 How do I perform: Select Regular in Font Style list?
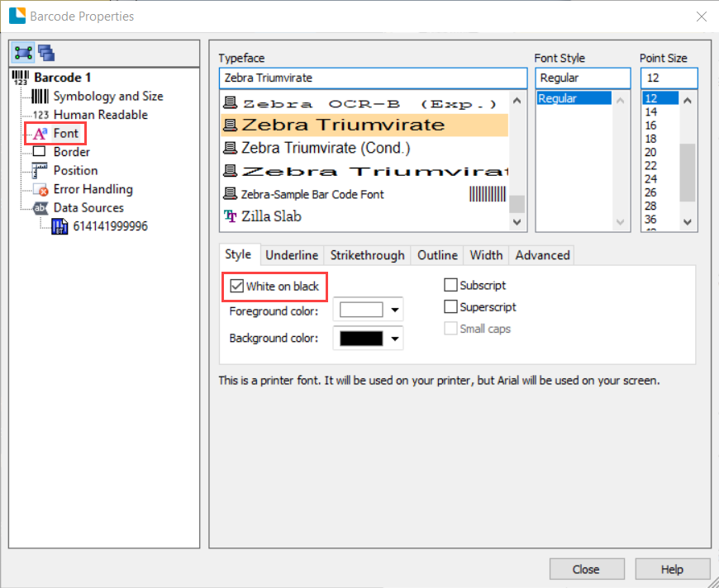(x=574, y=98)
